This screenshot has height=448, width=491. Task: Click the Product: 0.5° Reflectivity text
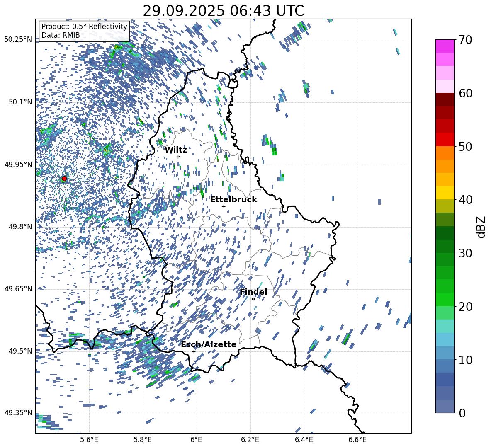84,27
